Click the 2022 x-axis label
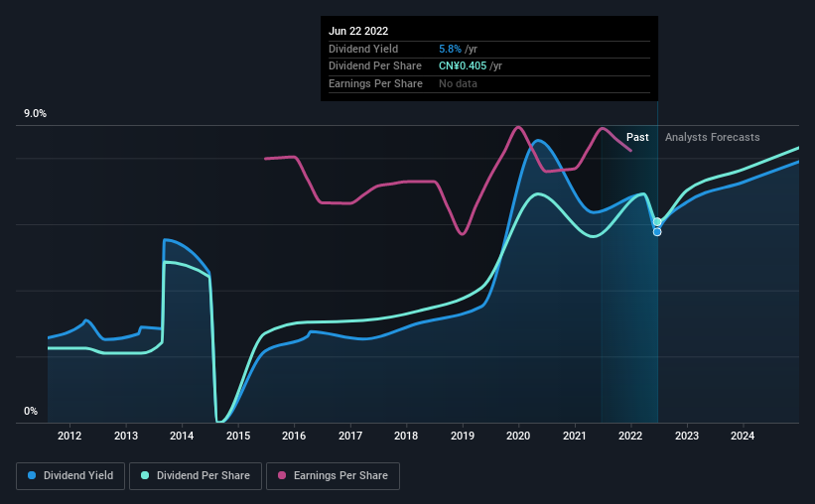Viewport: 815px width, 504px height. point(630,436)
